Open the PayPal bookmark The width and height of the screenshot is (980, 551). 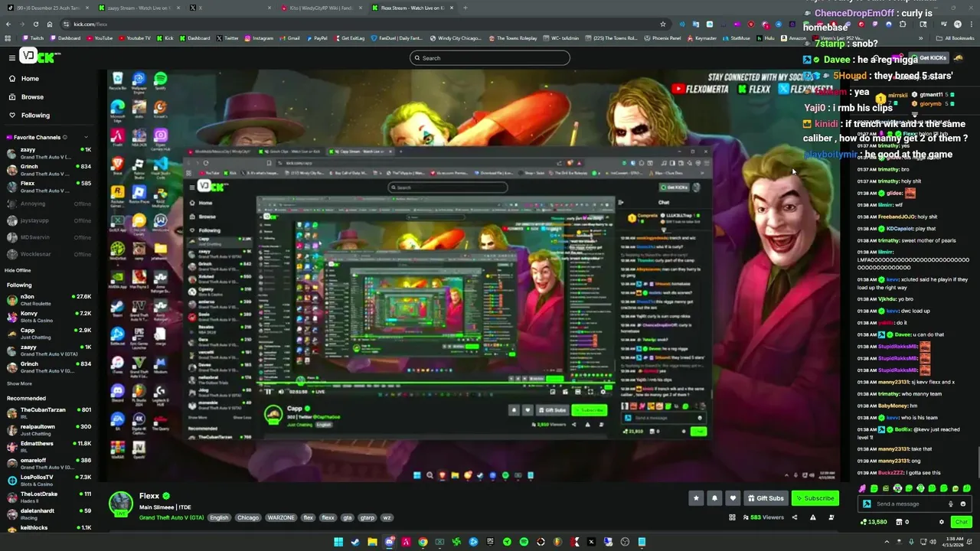point(316,37)
